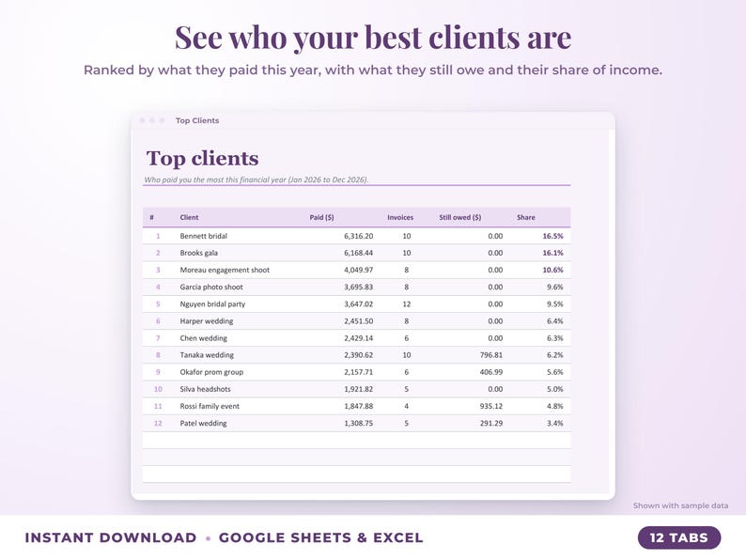
Task: Click the 12 TABS badge
Action: point(679,537)
